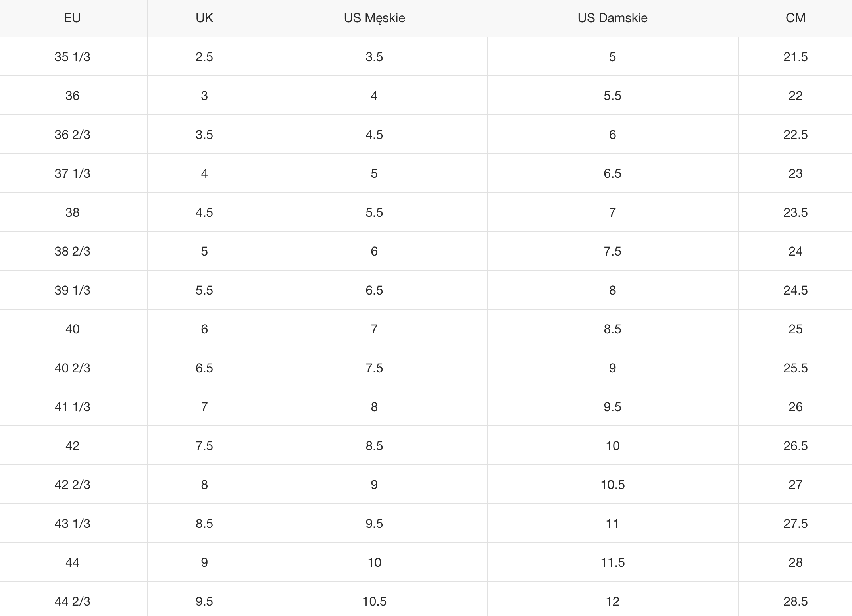The height and width of the screenshot is (616, 852).
Task: Select EU size 38 2/3 cell
Action: tap(72, 251)
